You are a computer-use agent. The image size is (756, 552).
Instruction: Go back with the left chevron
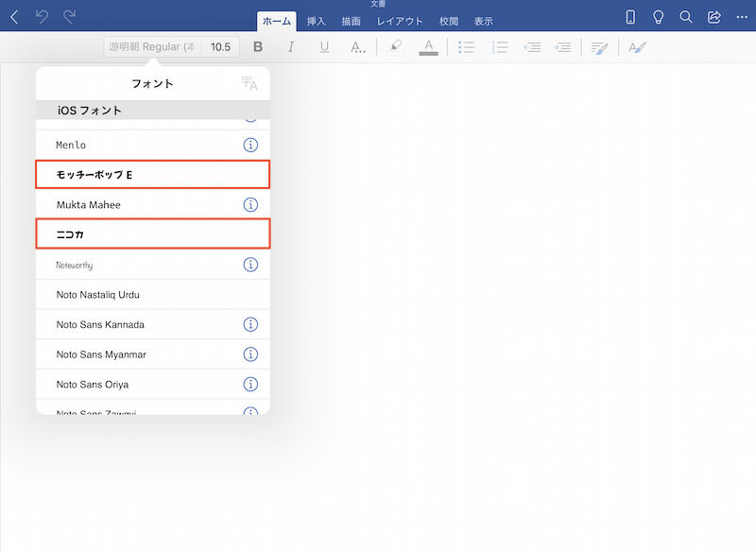click(x=14, y=17)
